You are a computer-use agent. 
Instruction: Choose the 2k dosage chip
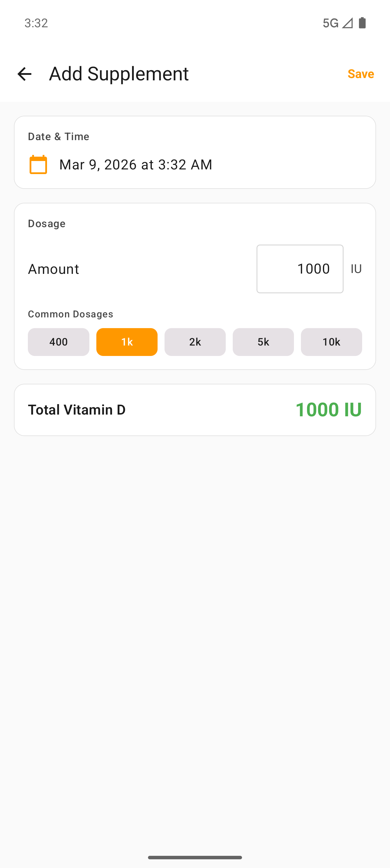(x=195, y=342)
